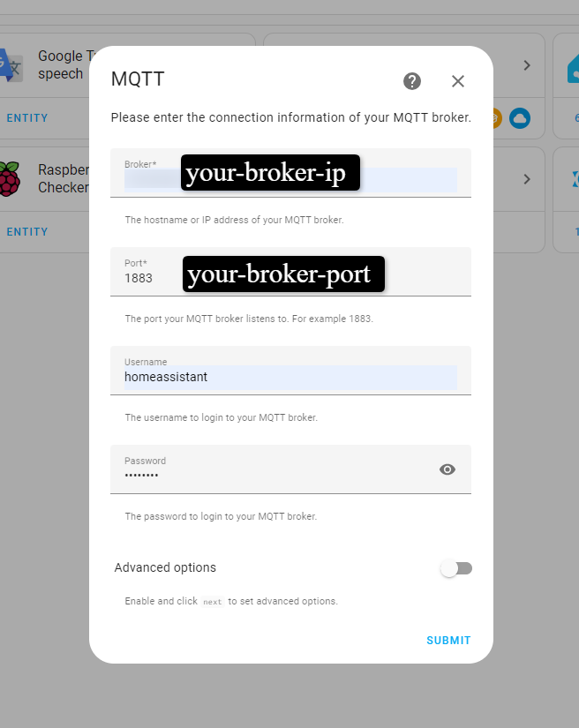The image size is (579, 728).
Task: Open the top-right integration card chevron
Action: [527, 64]
